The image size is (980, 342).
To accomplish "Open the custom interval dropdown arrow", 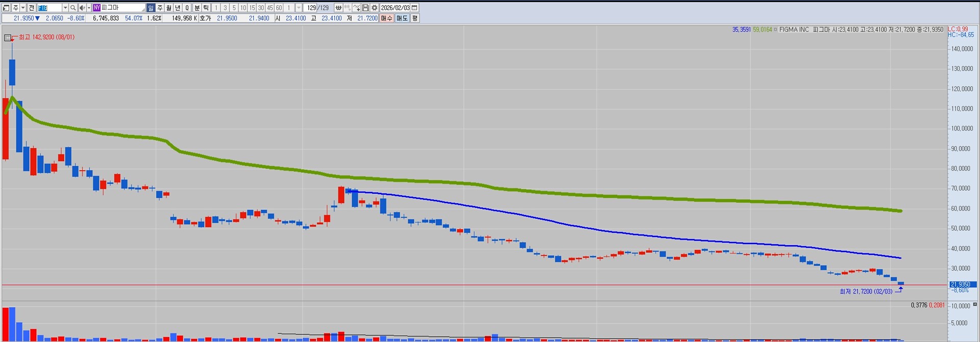I will click(x=299, y=8).
